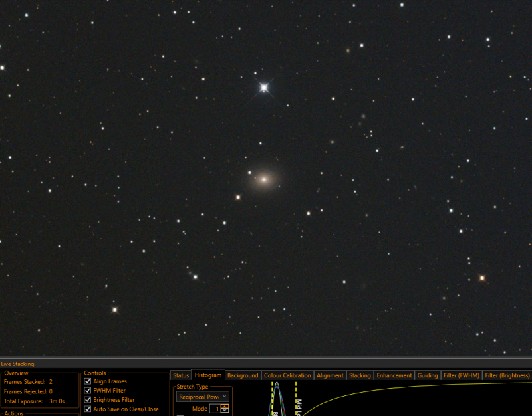
Task: Click the Live Stacking panel title
Action: tap(17, 364)
